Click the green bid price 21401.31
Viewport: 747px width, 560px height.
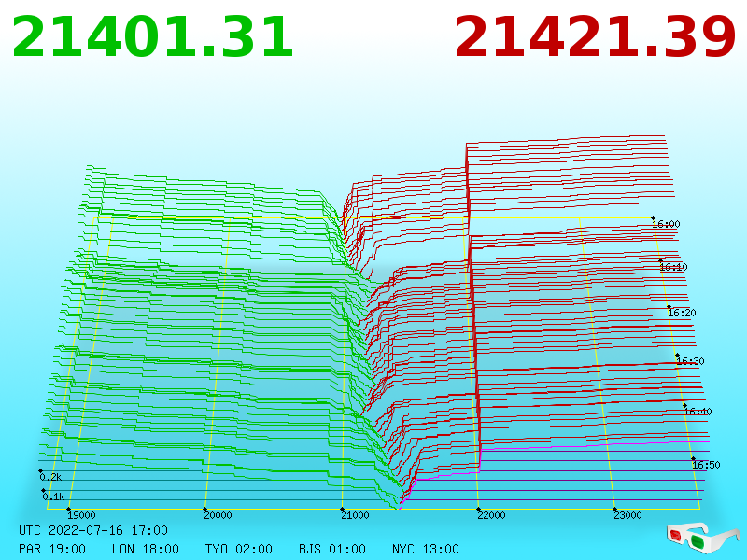(152, 37)
